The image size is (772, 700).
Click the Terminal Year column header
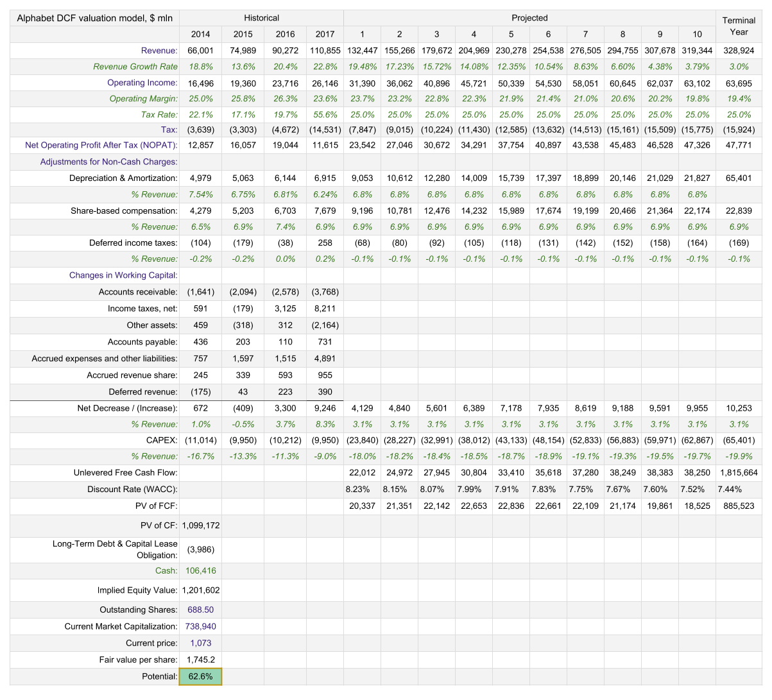(x=739, y=26)
